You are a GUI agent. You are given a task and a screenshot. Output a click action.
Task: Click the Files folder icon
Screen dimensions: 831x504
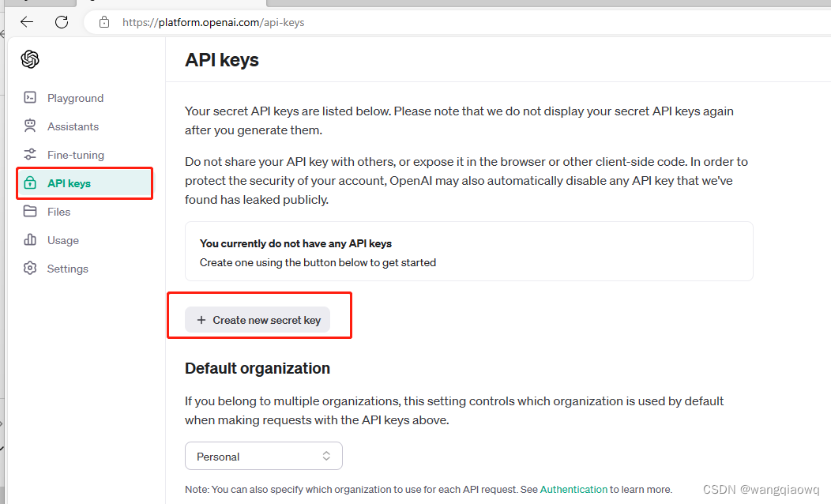pyautogui.click(x=30, y=212)
